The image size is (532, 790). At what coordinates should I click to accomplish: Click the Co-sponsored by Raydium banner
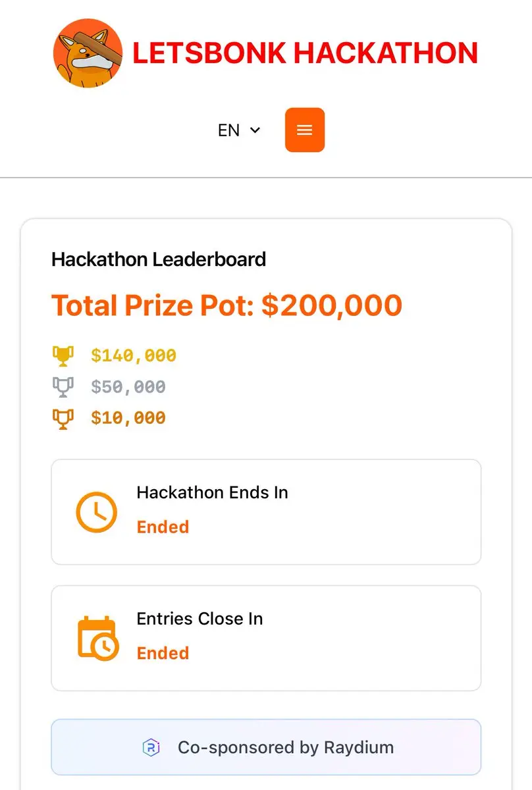tap(266, 747)
